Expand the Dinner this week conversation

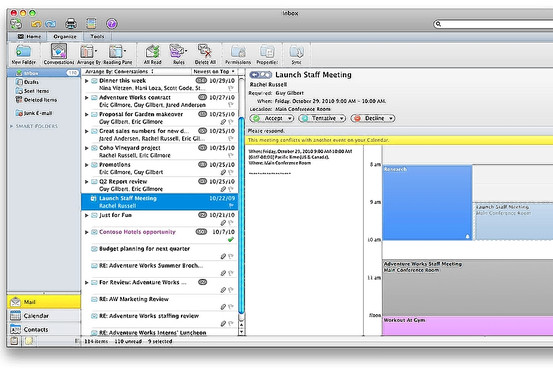click(87, 81)
